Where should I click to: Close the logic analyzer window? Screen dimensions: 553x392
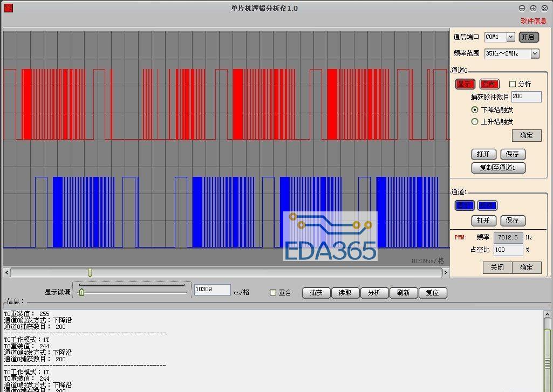pyautogui.click(x=544, y=8)
